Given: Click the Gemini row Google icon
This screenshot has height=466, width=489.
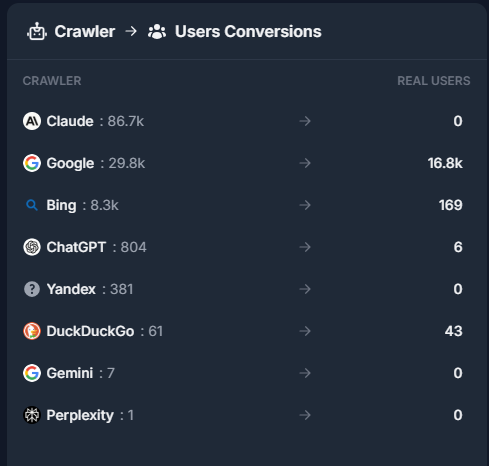Looking at the screenshot, I should click(x=32, y=373).
